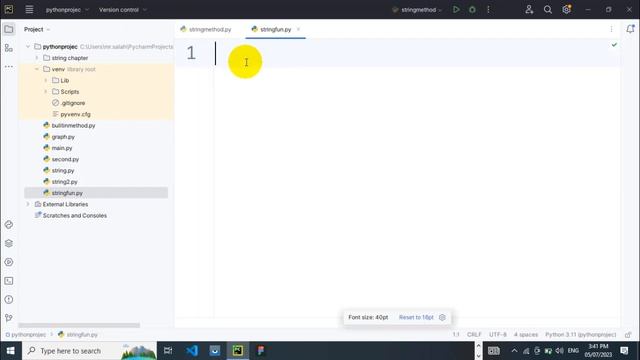The image size is (640, 360).
Task: Open Windows Task View
Action: 168,351
